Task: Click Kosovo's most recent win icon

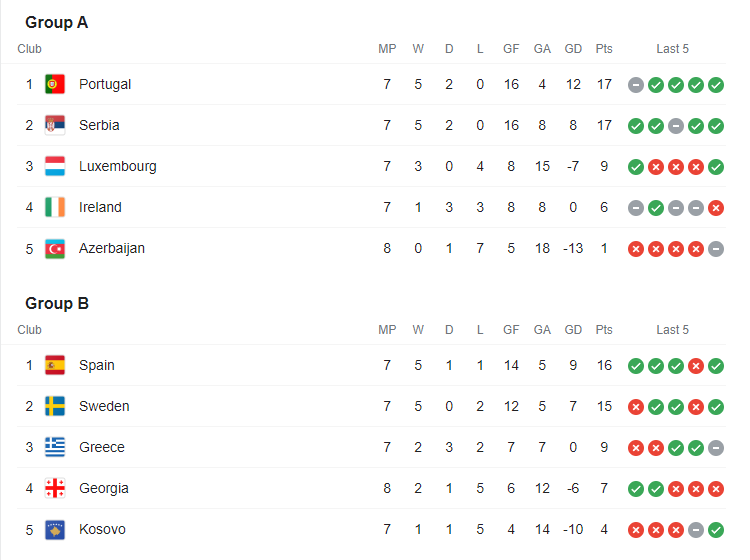Action: (716, 530)
